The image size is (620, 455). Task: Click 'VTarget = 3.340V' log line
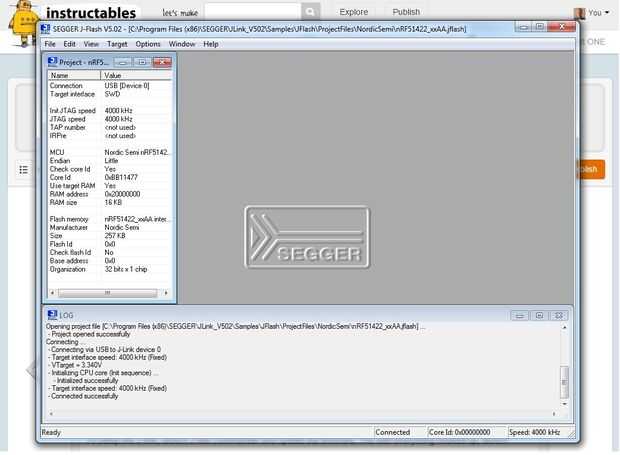click(75, 365)
